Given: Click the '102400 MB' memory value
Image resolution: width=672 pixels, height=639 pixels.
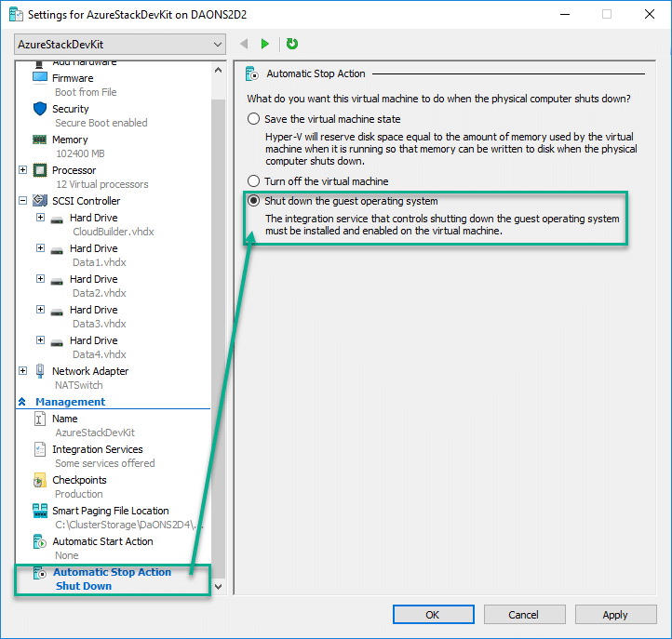Looking at the screenshot, I should click(x=80, y=153).
